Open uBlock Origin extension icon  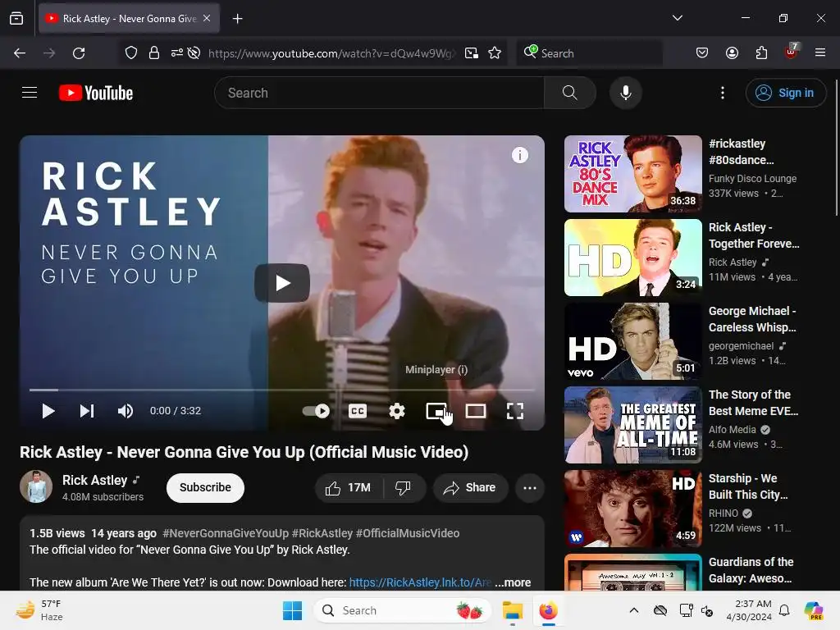pyautogui.click(x=792, y=52)
